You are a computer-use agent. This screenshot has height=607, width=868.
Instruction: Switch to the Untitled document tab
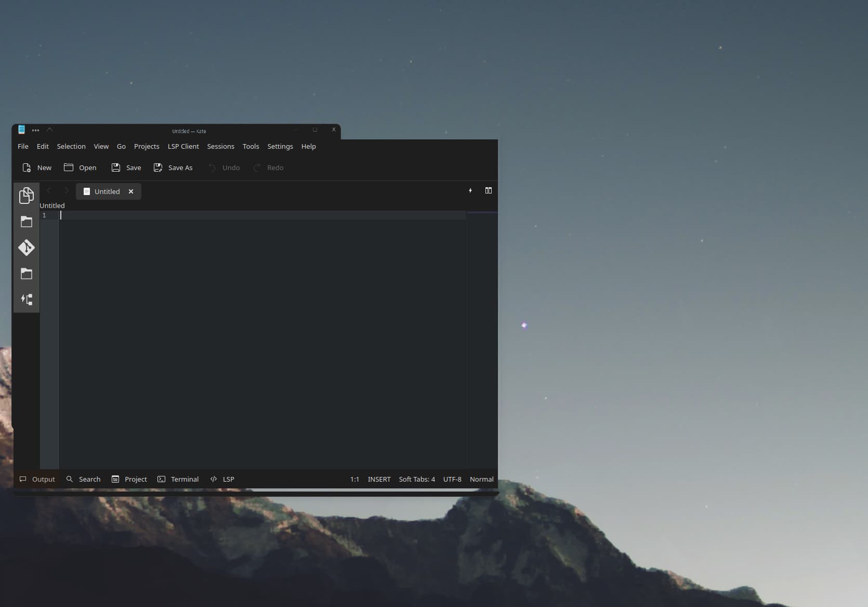(x=107, y=191)
